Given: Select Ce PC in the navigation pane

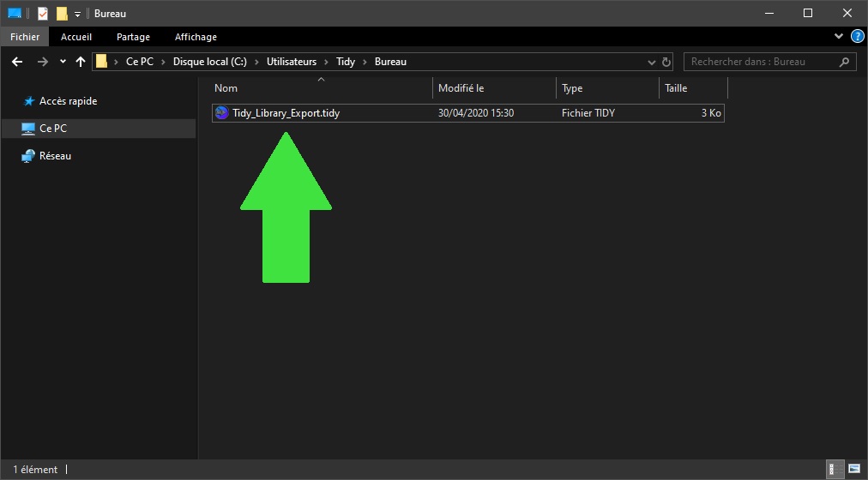Looking at the screenshot, I should pos(98,129).
